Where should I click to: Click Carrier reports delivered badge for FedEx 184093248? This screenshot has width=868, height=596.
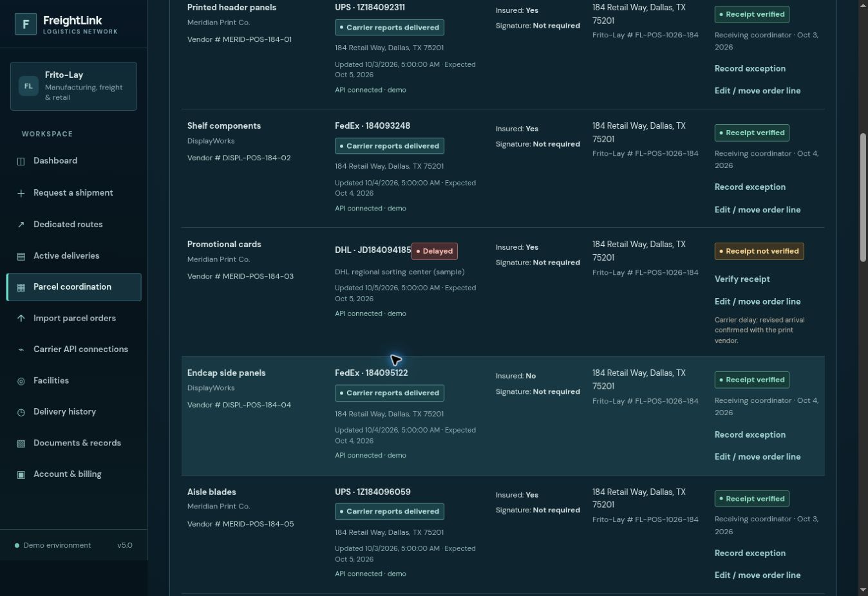pyautogui.click(x=390, y=146)
